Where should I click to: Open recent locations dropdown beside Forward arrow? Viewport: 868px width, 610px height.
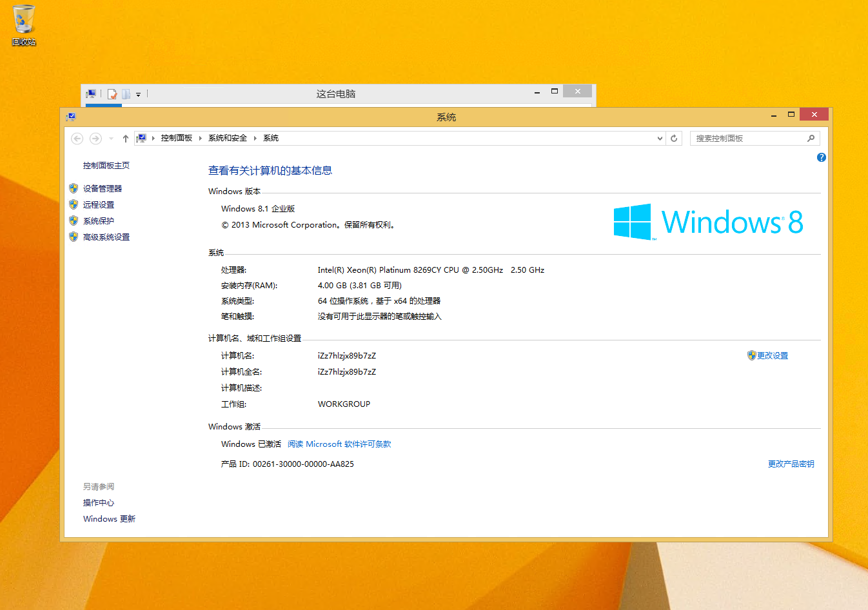pos(111,139)
